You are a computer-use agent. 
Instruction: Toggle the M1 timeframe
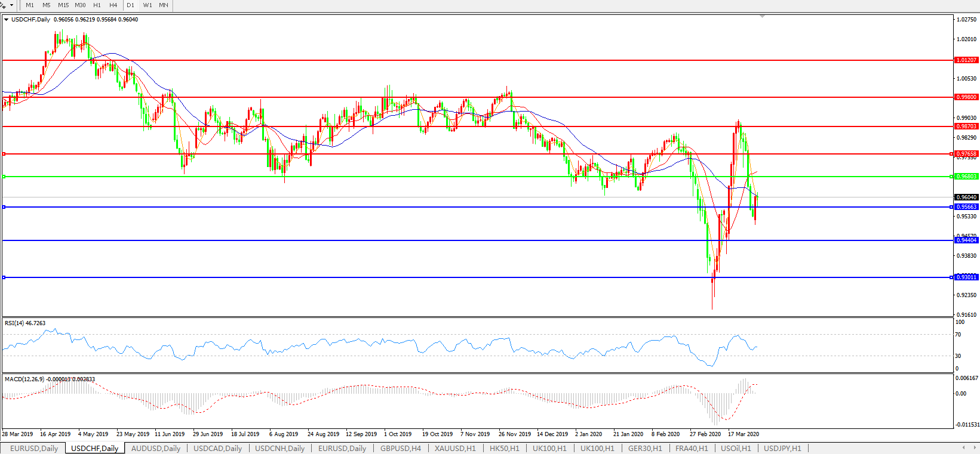coord(30,5)
